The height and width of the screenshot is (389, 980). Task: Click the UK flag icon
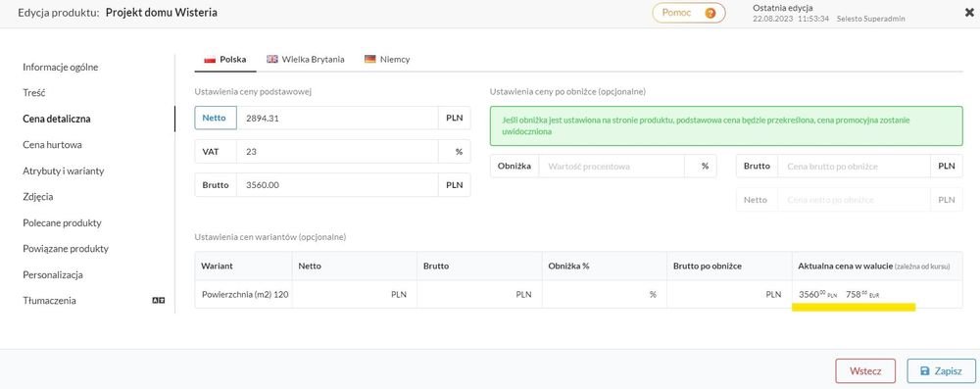[x=271, y=60]
